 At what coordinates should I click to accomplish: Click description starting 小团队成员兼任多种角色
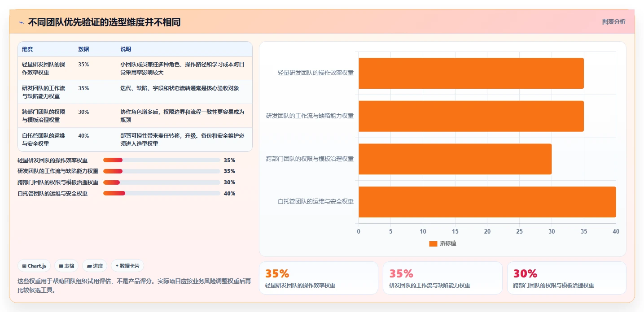(182, 68)
